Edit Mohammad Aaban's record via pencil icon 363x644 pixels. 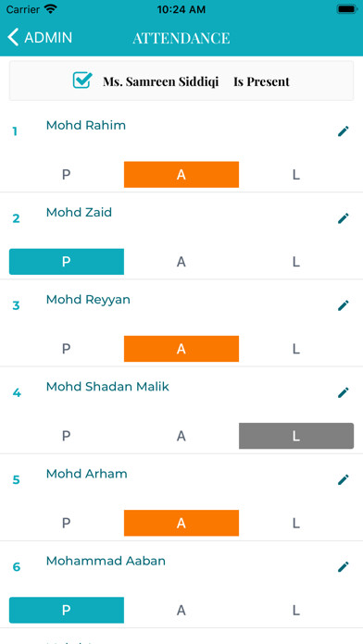343,567
